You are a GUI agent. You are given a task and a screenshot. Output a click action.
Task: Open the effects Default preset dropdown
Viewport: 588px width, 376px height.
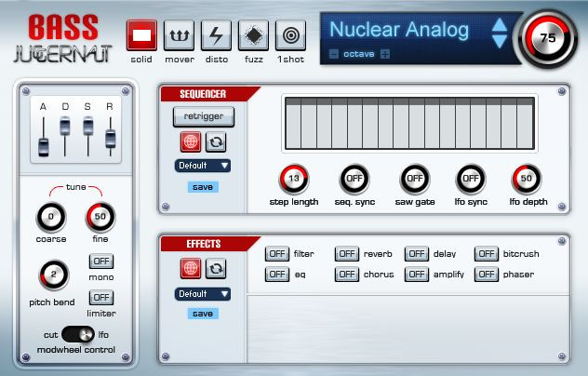click(203, 294)
